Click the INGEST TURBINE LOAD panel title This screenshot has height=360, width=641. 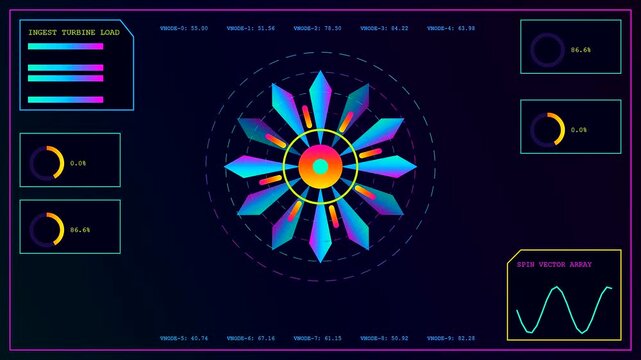pos(74,33)
